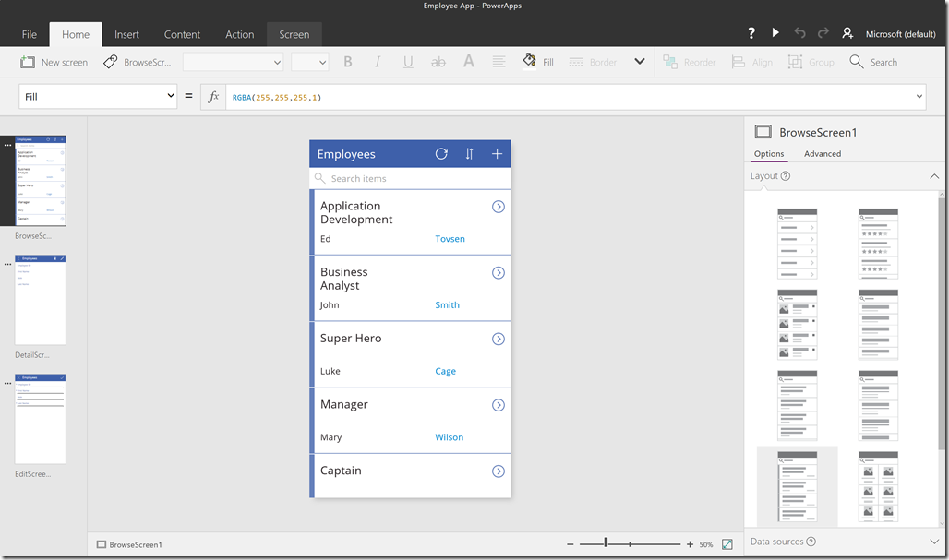Screen dimensions: 949x560
Task: Open the font family dropdown
Action: click(233, 62)
